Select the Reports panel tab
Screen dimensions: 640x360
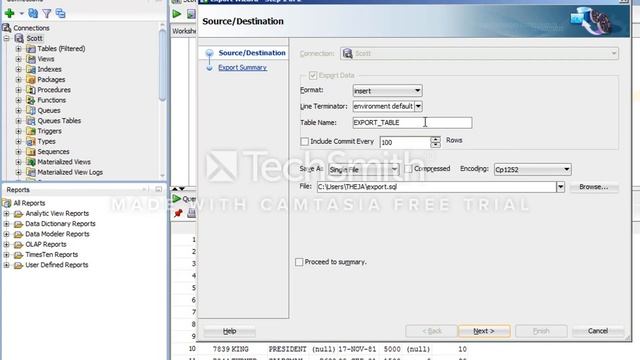click(18, 190)
